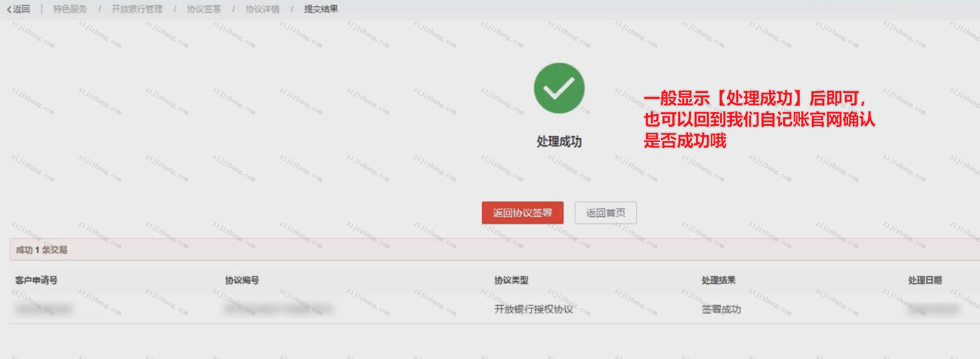
Task: Select the 协议签署 breadcrumb link
Action: click(x=204, y=9)
